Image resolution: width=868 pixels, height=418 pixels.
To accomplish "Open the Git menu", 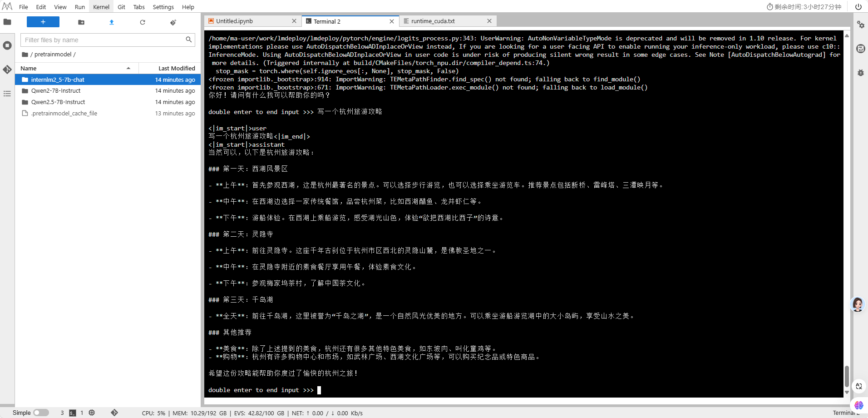I will pos(121,7).
